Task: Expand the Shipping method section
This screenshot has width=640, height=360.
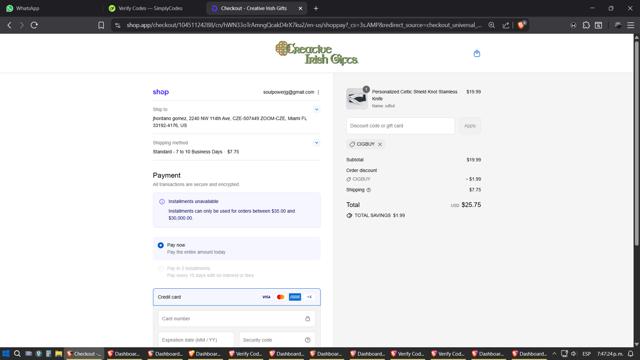Action: (x=316, y=143)
